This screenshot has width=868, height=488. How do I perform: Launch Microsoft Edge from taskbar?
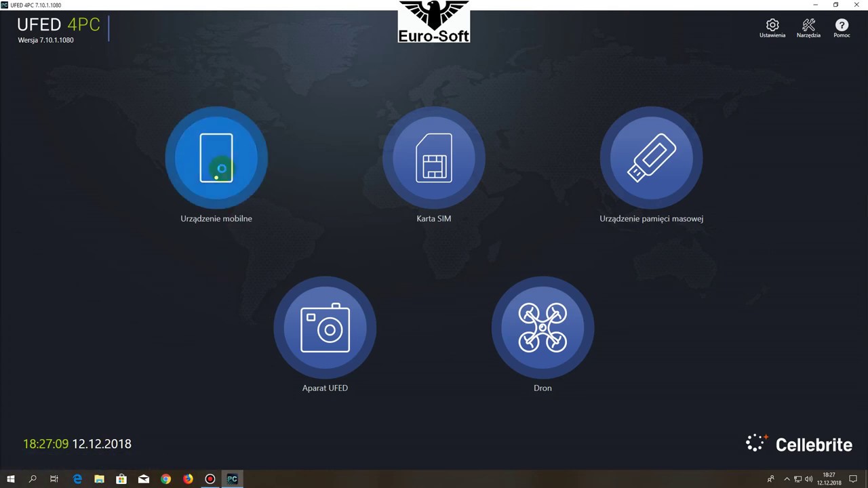[77, 479]
